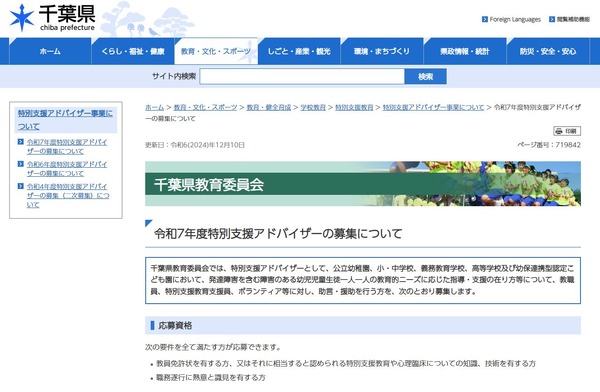Click the 印刷 print button

coord(567,131)
